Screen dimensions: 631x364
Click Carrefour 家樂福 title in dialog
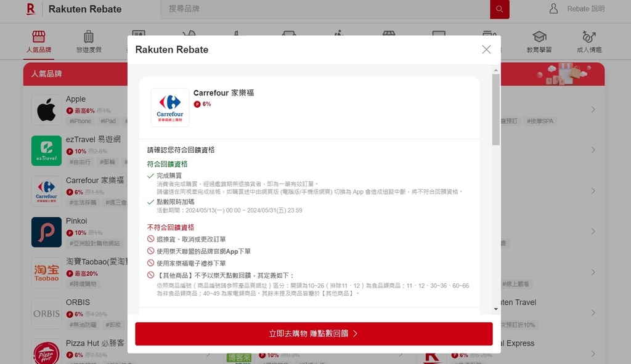point(224,93)
